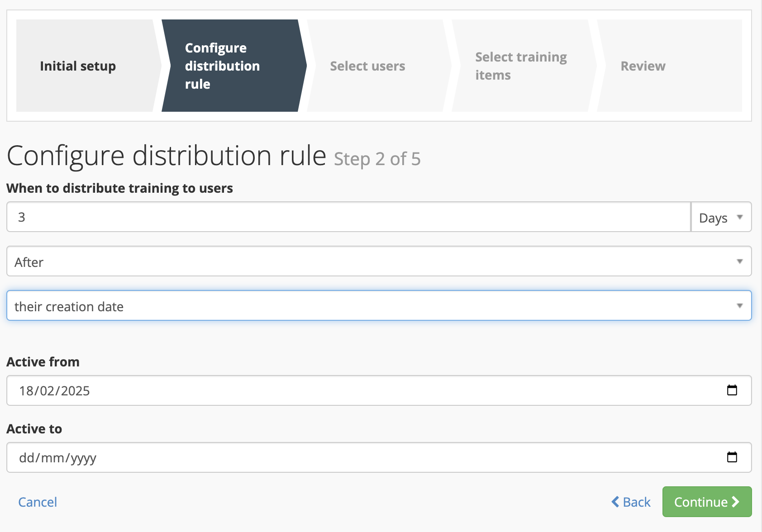762x532 pixels.
Task: Select the day 18 in Active from
Action: 26,391
